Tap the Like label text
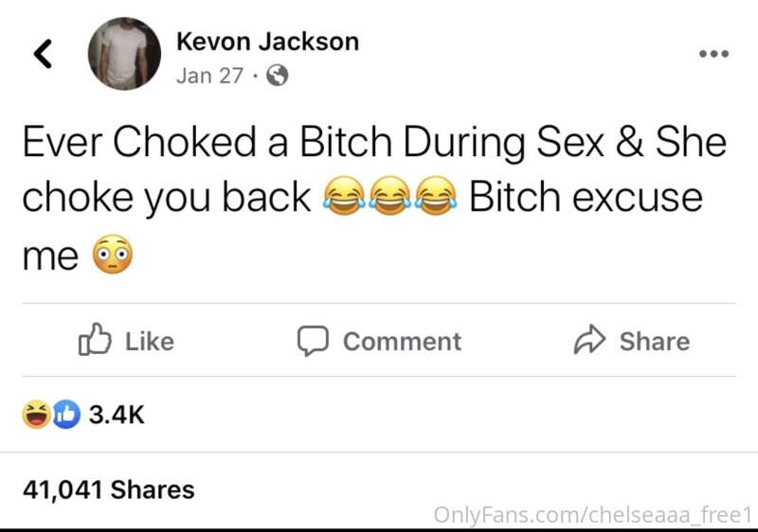758x532 pixels. click(150, 342)
